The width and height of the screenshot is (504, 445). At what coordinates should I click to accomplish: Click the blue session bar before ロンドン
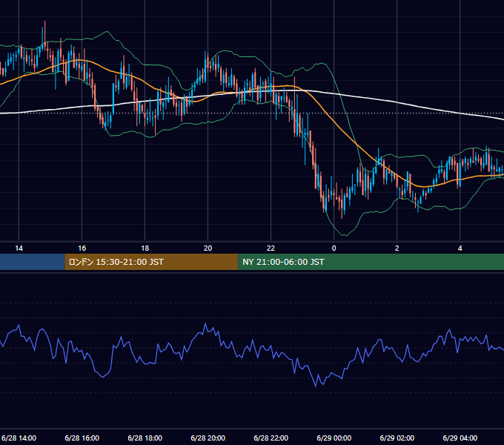point(33,262)
